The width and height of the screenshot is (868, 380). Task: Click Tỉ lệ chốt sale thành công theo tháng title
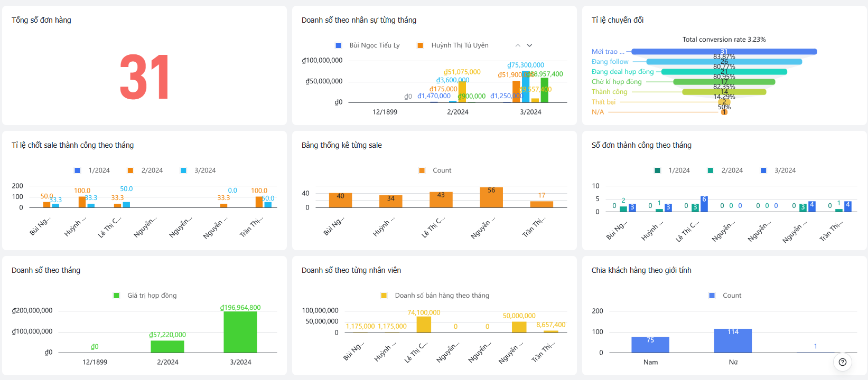click(72, 145)
